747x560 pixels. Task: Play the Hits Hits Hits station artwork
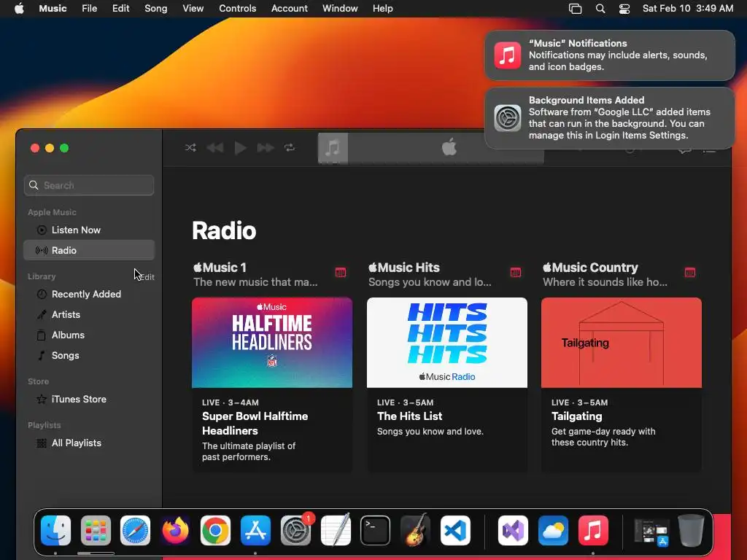coord(447,343)
